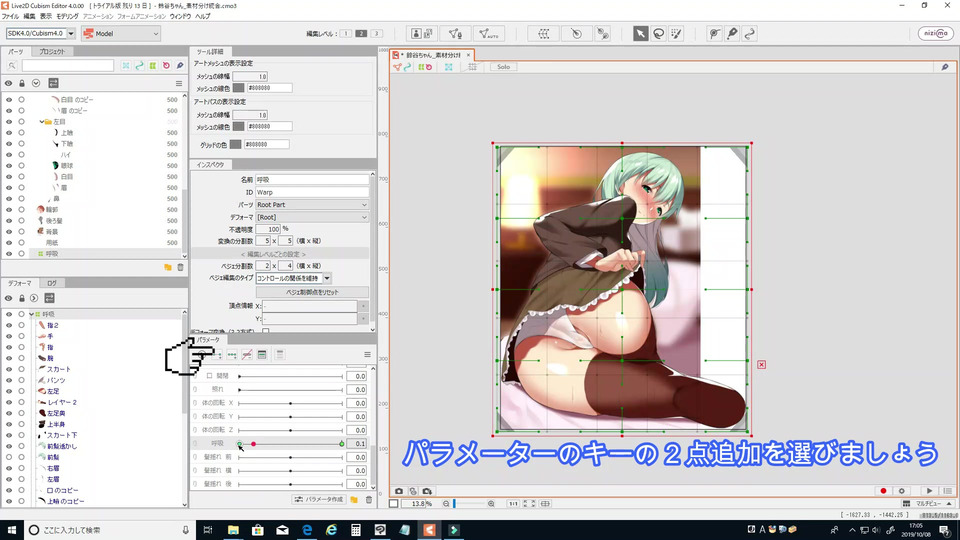Open the ベジェ編集のタイプ dropdown
Screen dimensions: 960x540
327,278
